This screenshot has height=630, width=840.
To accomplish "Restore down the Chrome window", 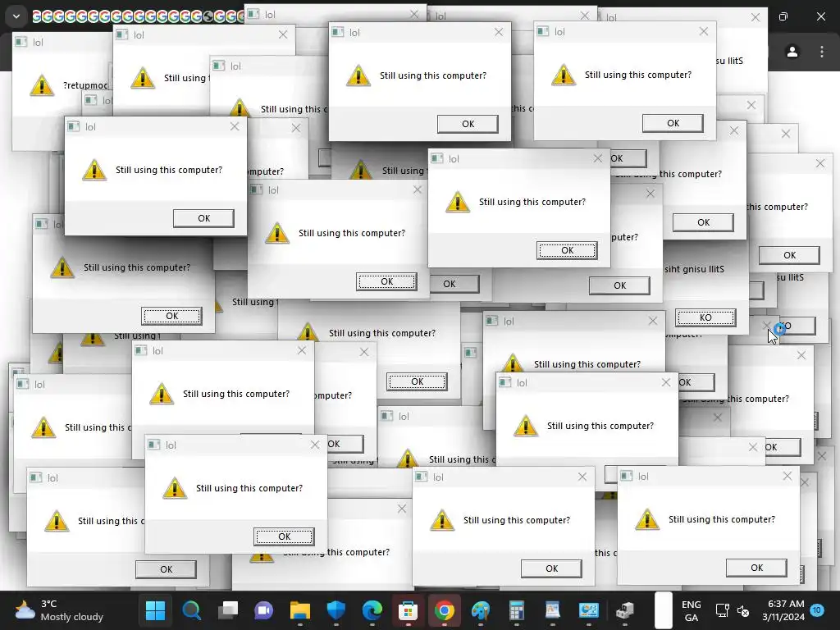I will point(783,16).
